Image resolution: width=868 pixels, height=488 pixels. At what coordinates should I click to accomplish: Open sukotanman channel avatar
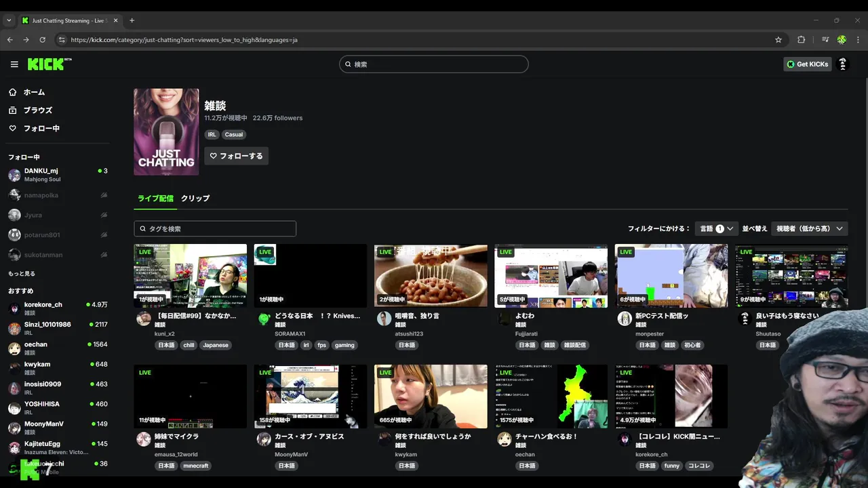pos(14,255)
